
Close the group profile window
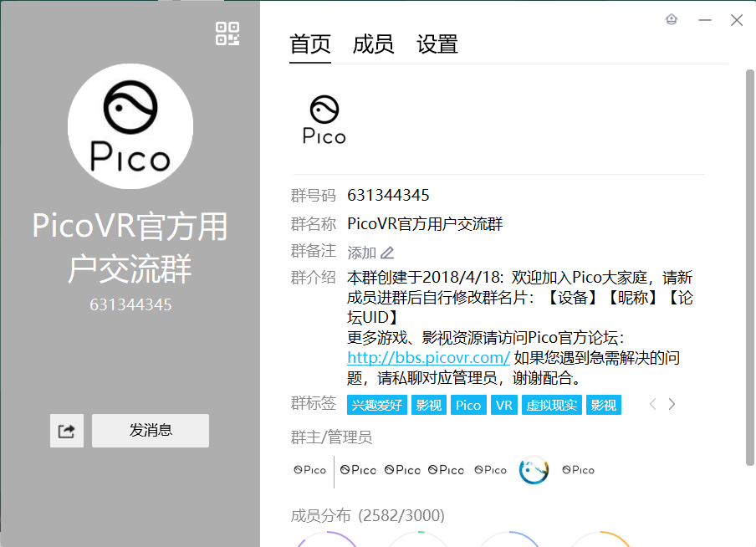[737, 20]
